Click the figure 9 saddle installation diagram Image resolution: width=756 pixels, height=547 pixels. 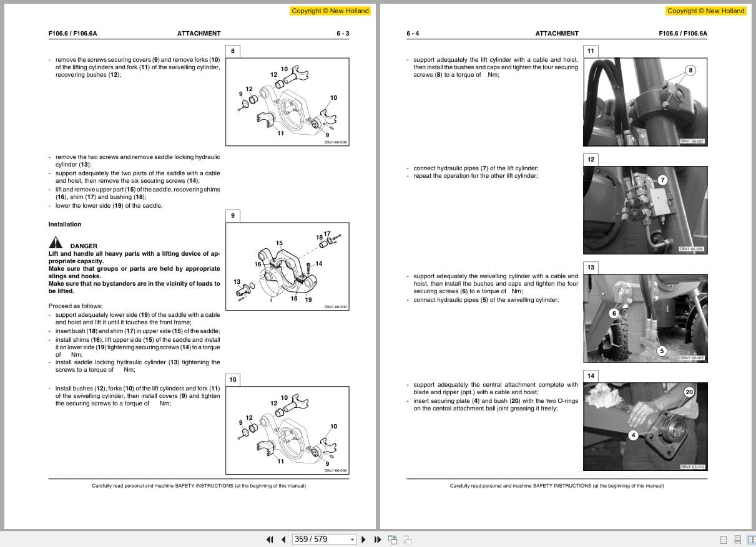coord(287,266)
